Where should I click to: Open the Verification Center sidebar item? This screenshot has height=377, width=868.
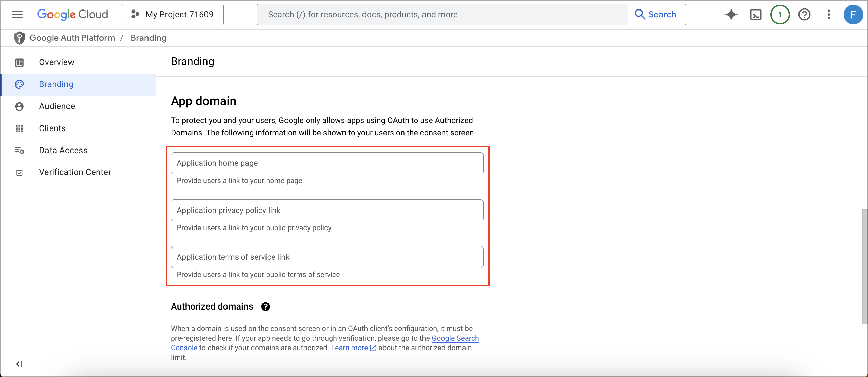[x=79, y=172]
